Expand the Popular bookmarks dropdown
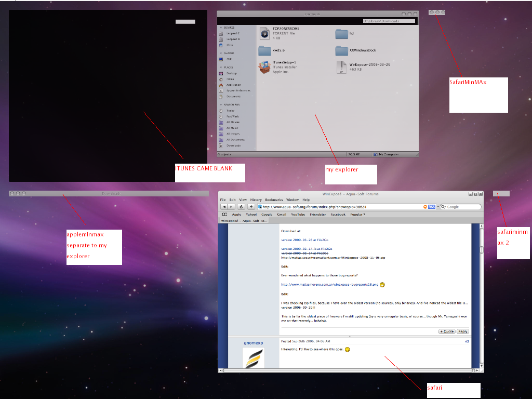Viewport: 532px width, 399px height. 357,214
